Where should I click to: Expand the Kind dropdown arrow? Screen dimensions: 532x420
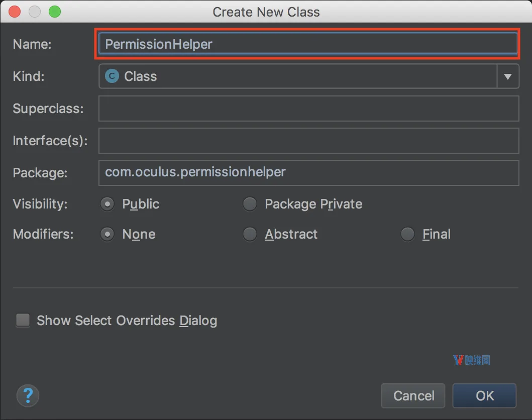coord(507,76)
